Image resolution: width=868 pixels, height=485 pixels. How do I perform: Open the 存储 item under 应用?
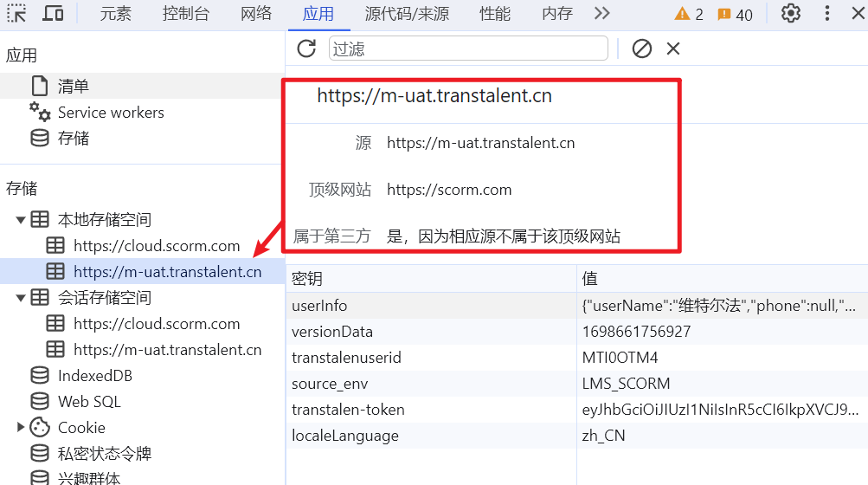tap(142, 138)
